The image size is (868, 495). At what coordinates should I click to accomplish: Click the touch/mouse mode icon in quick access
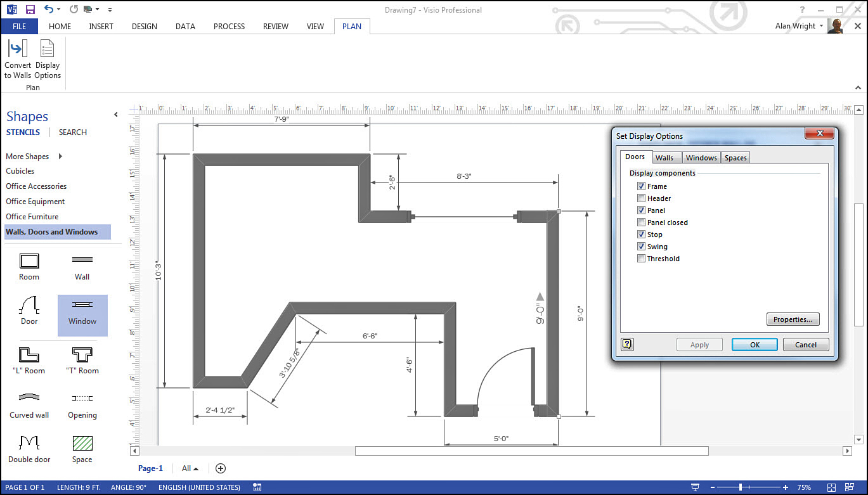click(x=87, y=10)
